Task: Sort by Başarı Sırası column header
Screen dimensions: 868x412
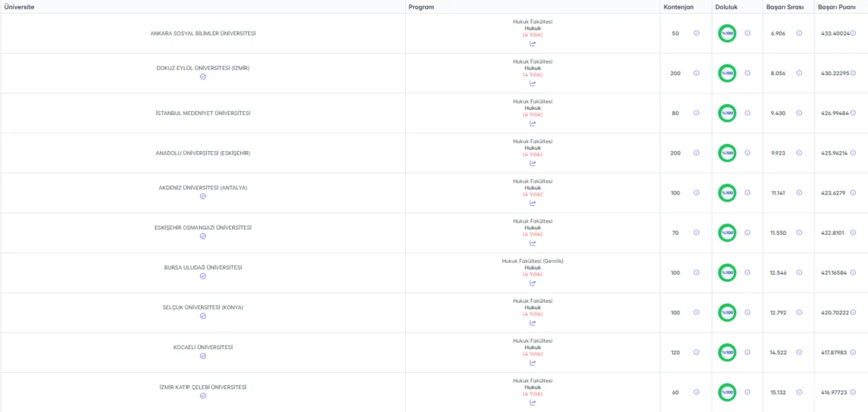Action: (785, 7)
